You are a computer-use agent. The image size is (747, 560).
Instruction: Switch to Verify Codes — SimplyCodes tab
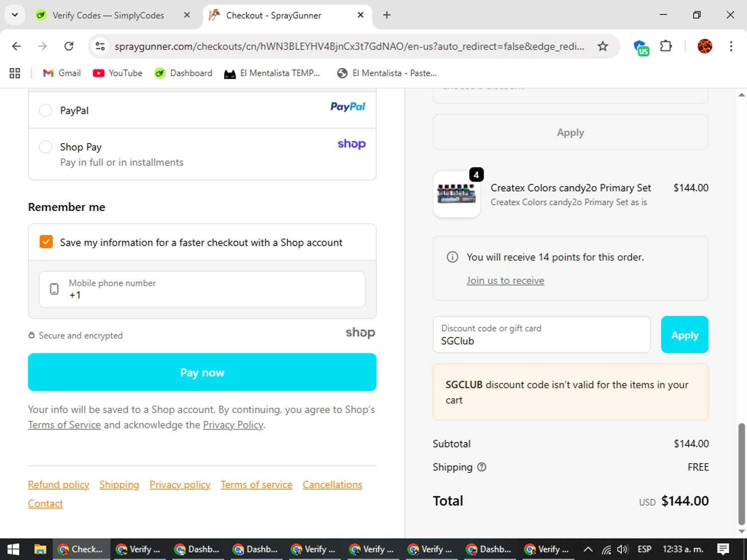click(x=108, y=15)
